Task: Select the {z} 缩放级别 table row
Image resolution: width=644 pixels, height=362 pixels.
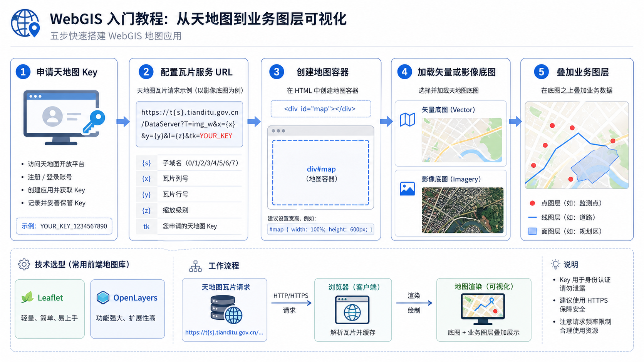Action: (189, 210)
